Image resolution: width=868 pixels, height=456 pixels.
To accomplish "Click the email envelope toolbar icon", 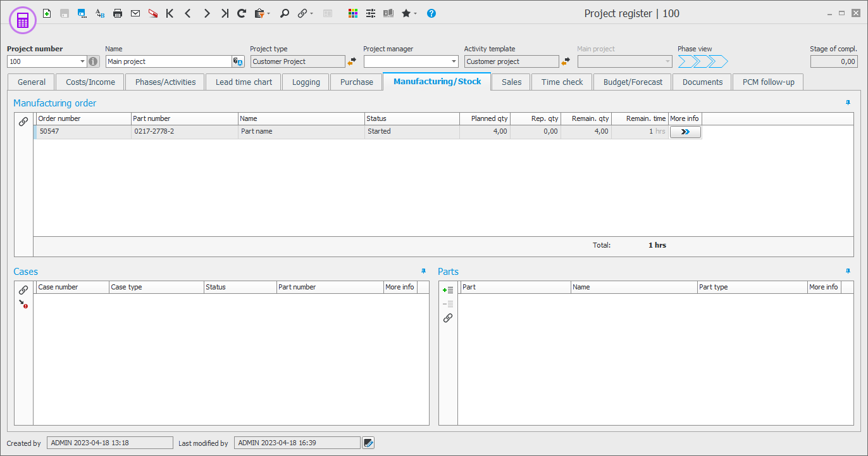I will pos(135,13).
